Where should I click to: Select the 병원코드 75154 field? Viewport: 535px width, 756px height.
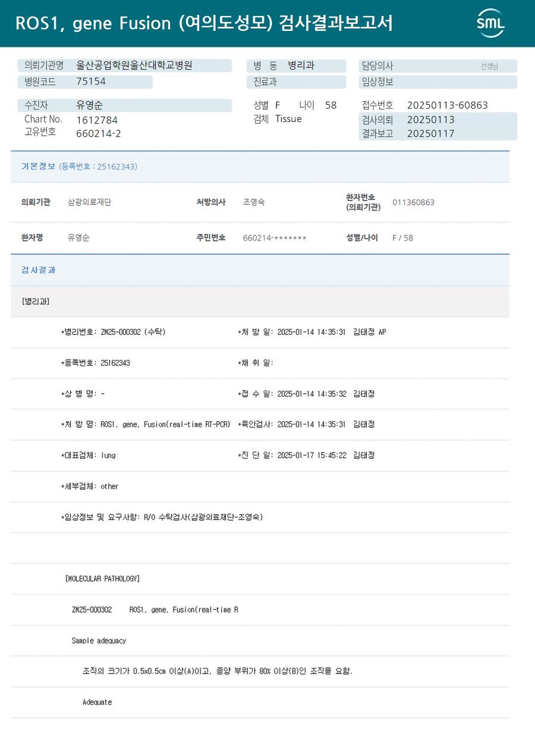tap(85, 82)
